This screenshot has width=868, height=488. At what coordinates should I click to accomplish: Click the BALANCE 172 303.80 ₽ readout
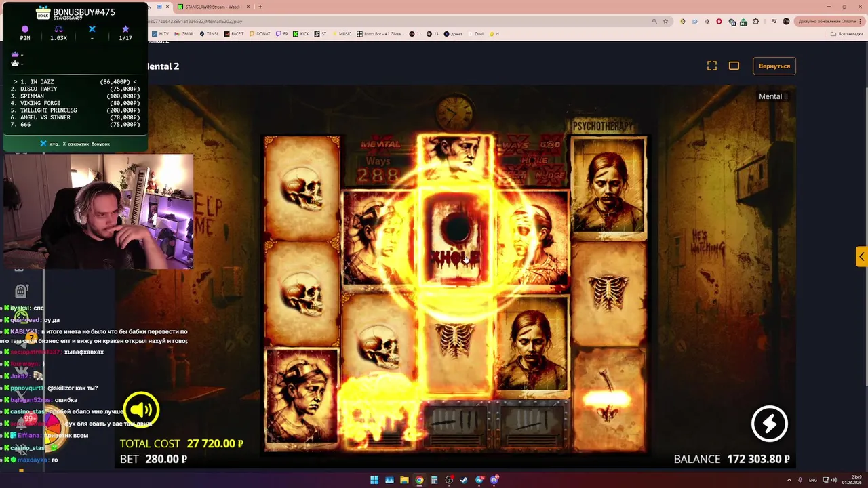tap(732, 459)
